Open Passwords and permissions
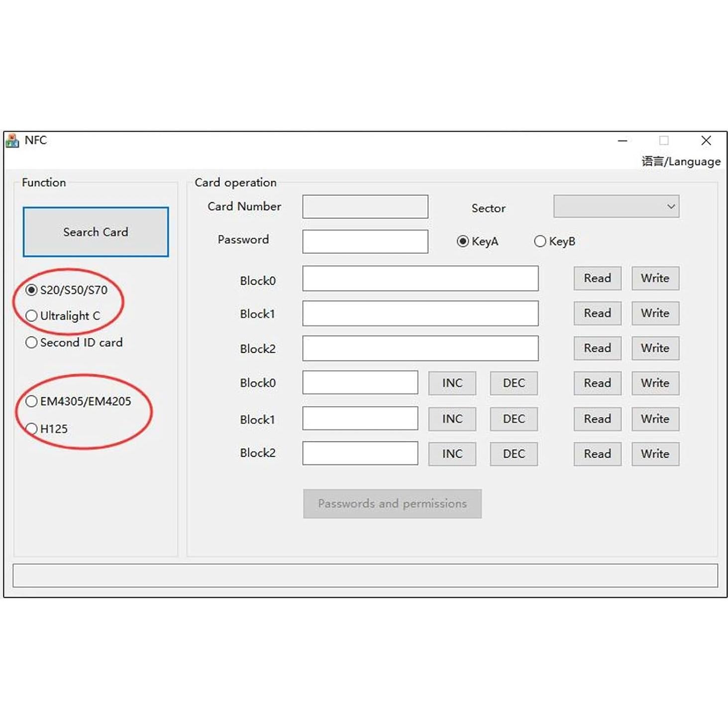The image size is (728, 728). pos(392,504)
